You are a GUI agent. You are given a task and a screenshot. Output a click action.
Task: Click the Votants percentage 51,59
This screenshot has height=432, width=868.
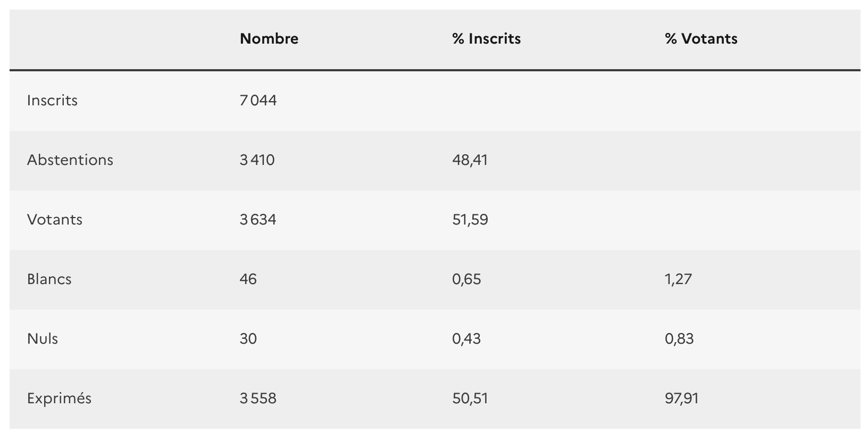470,220
